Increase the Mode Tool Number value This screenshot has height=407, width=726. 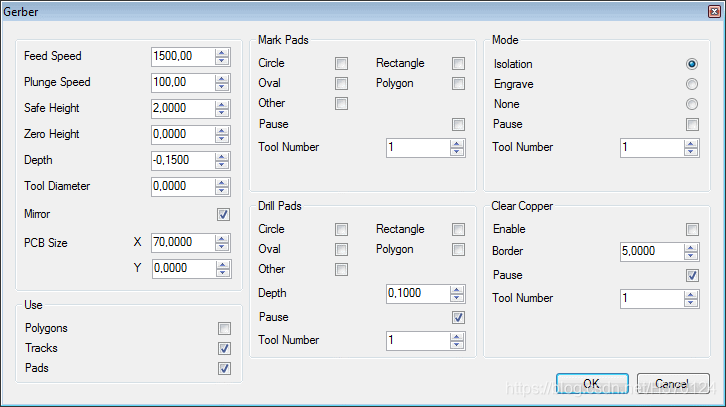[691, 144]
